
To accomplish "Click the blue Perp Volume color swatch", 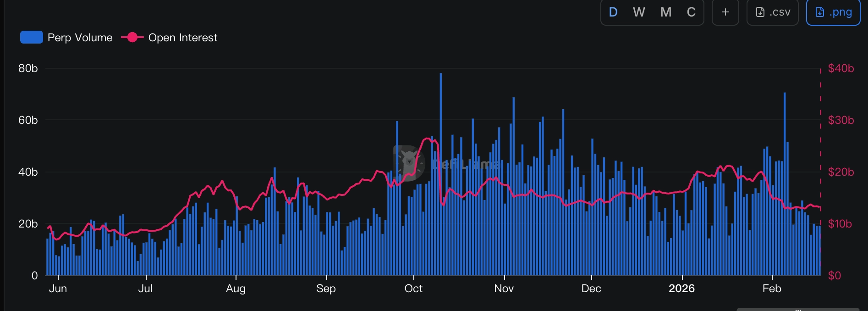I will pos(32,38).
